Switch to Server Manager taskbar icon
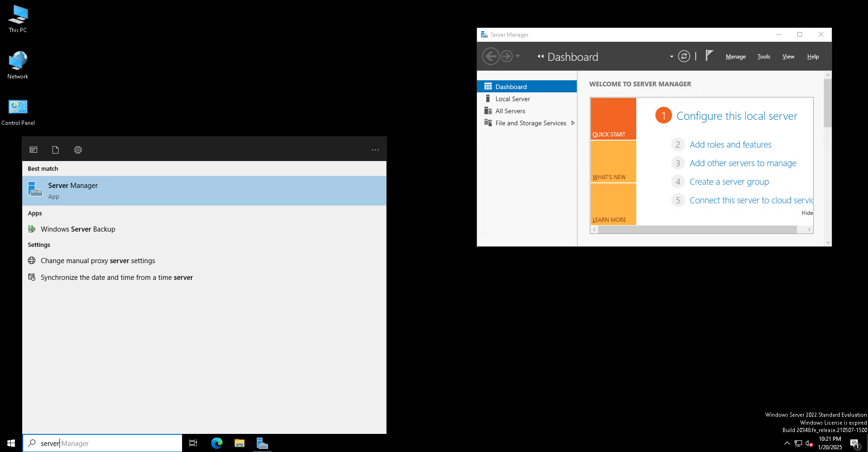The image size is (868, 452). (262, 443)
